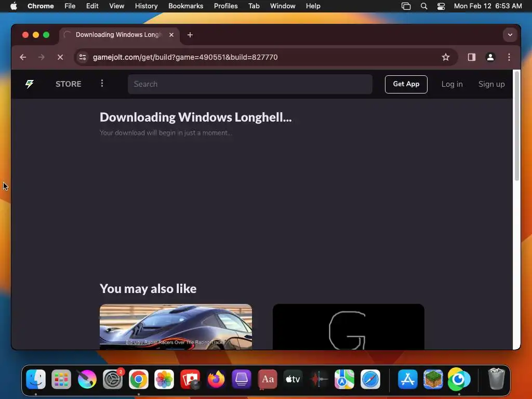Image resolution: width=532 pixels, height=399 pixels.
Task: Open Finder from the Dock
Action: [36, 379]
